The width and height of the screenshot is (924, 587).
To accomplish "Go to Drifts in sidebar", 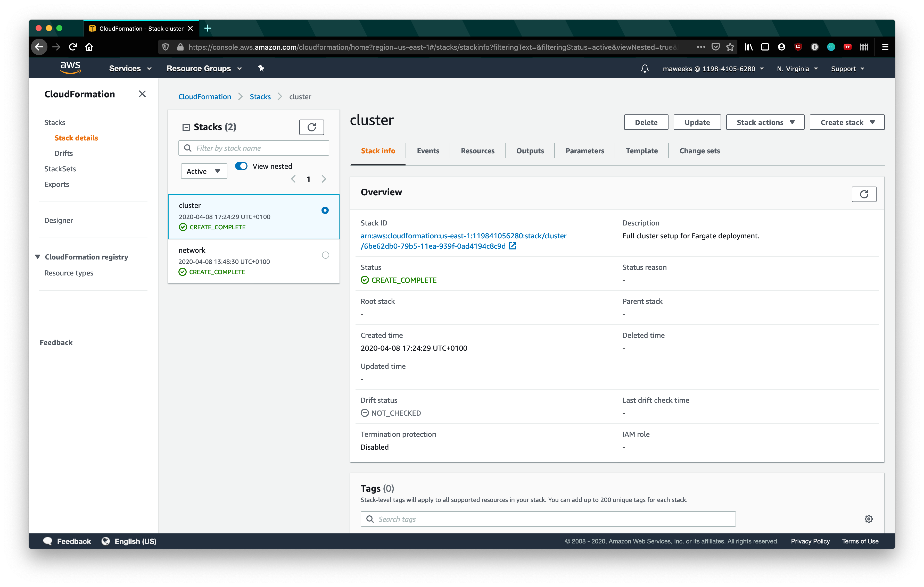I will pos(64,153).
